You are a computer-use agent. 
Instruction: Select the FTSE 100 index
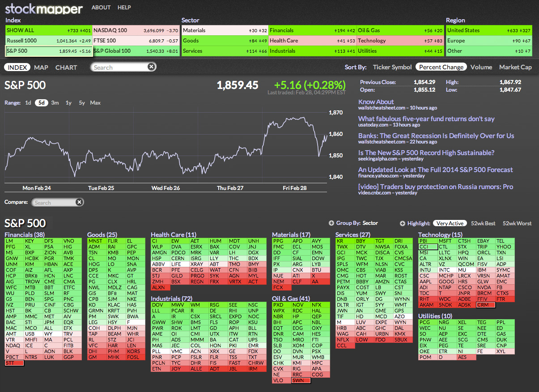tap(136, 41)
